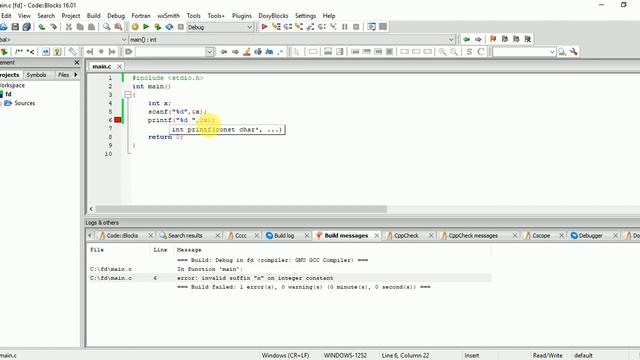The image size is (640, 360).
Task: Switch to the Symbols tab
Action: [x=36, y=75]
